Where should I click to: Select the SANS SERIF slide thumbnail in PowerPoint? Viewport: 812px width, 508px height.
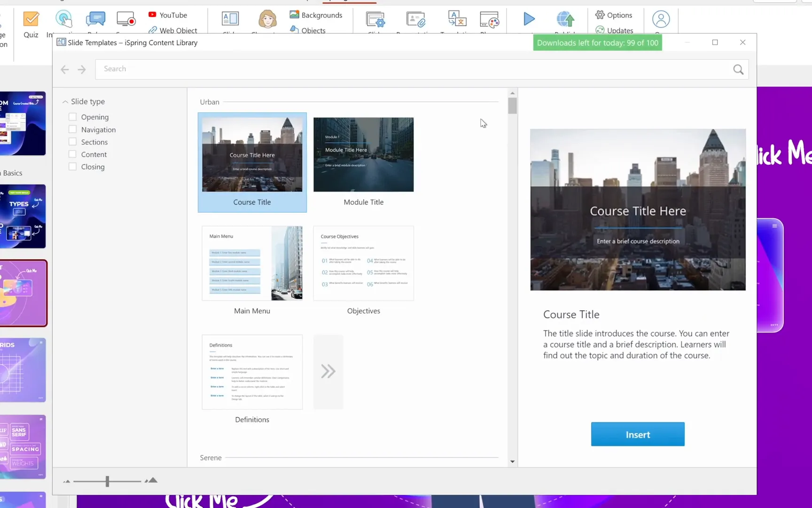(x=23, y=447)
